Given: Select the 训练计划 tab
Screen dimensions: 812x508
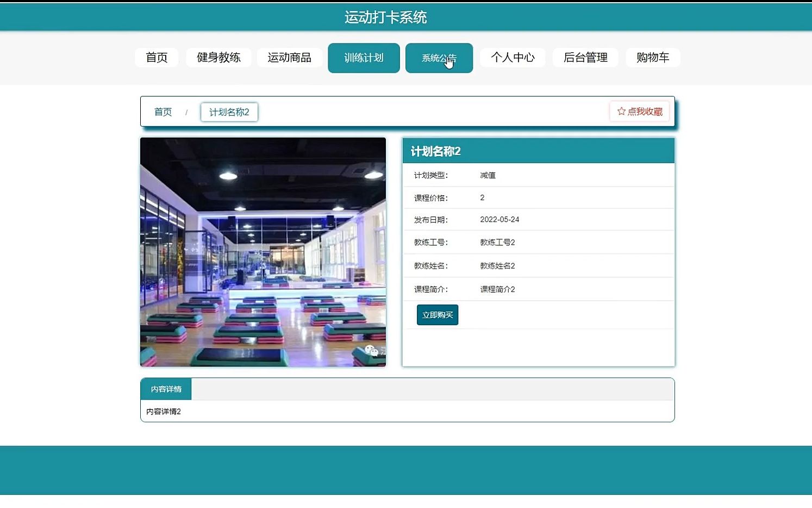Looking at the screenshot, I should coord(364,57).
